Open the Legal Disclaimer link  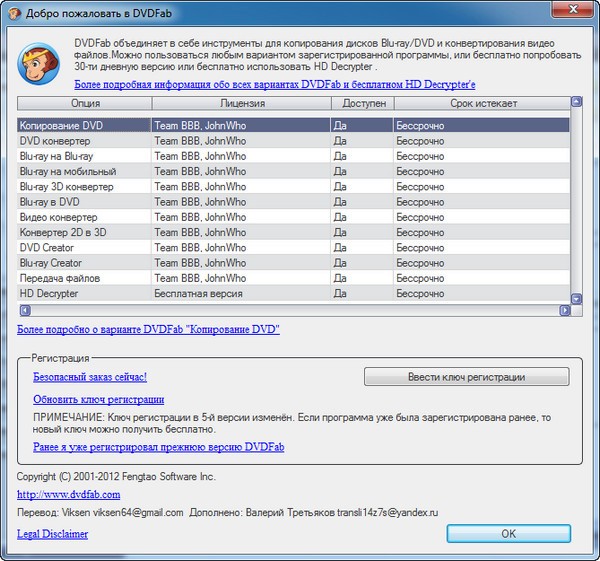tap(52, 534)
